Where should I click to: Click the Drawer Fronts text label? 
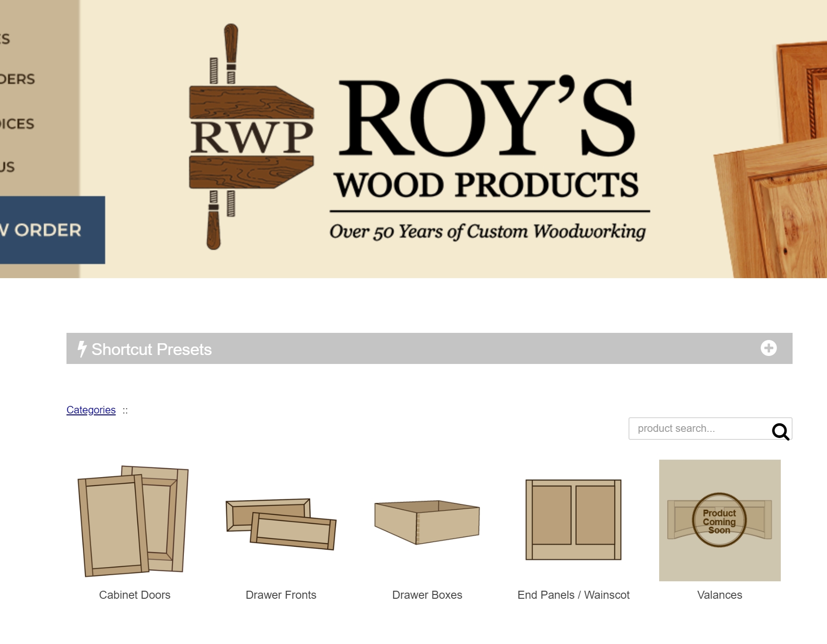click(x=281, y=595)
